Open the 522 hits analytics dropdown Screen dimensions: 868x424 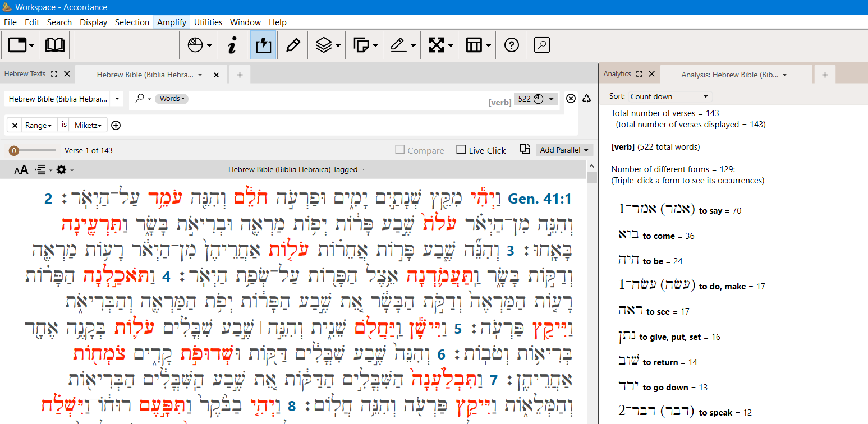pyautogui.click(x=536, y=99)
